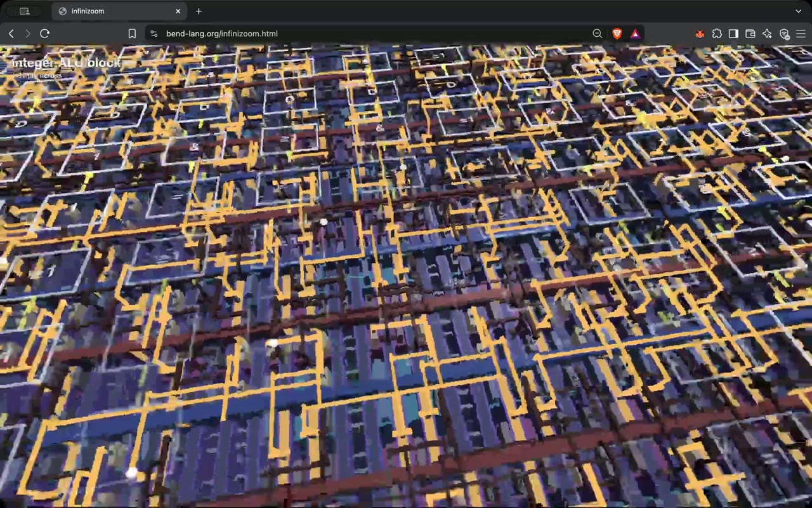Open the Brave VPN shield icon
The height and width of the screenshot is (508, 812).
(x=784, y=34)
